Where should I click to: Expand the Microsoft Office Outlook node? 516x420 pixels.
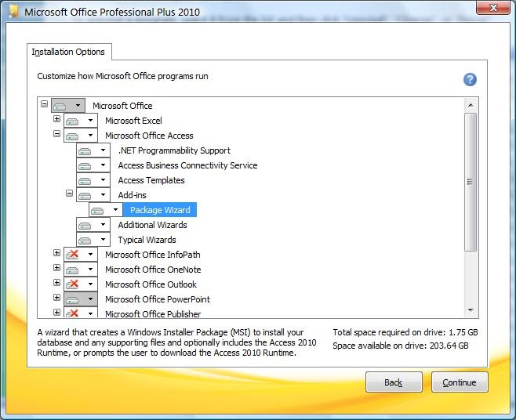tap(56, 283)
